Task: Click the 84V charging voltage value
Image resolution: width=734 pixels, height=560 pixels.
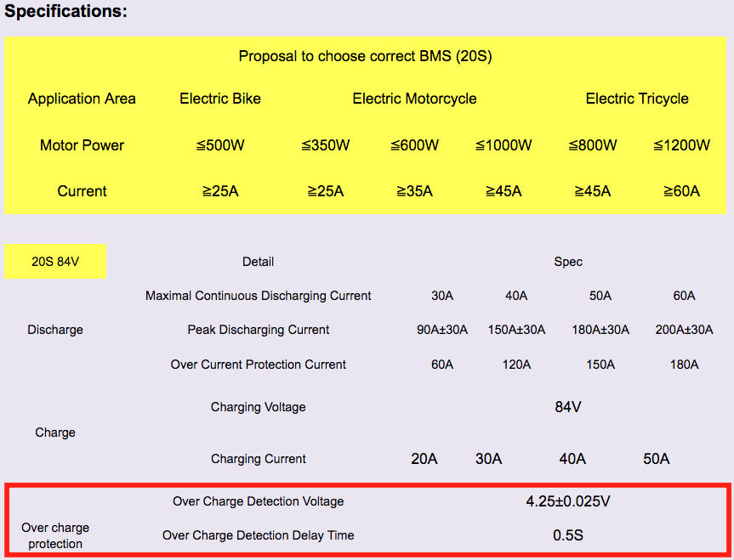Action: 567,407
